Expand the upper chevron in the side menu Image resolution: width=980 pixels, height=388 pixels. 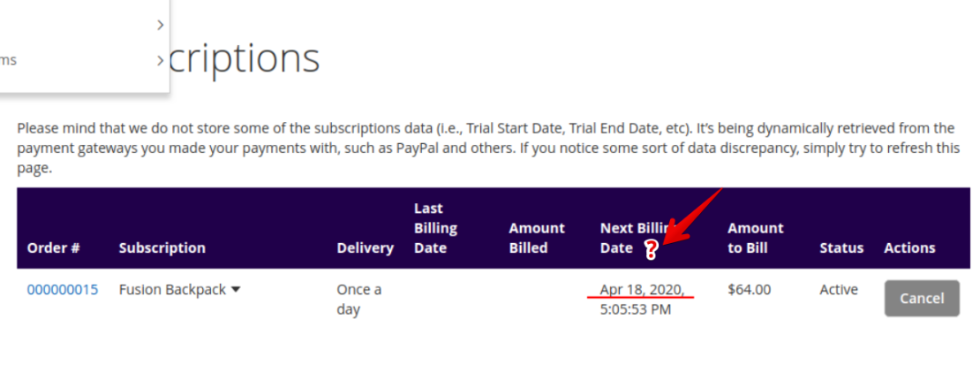160,25
